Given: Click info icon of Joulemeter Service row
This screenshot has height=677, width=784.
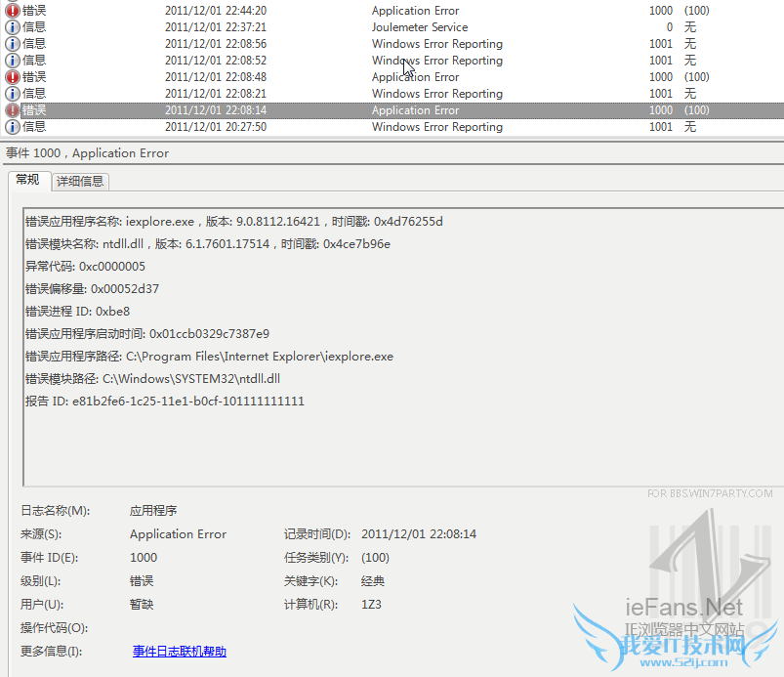Looking at the screenshot, I should (x=13, y=27).
